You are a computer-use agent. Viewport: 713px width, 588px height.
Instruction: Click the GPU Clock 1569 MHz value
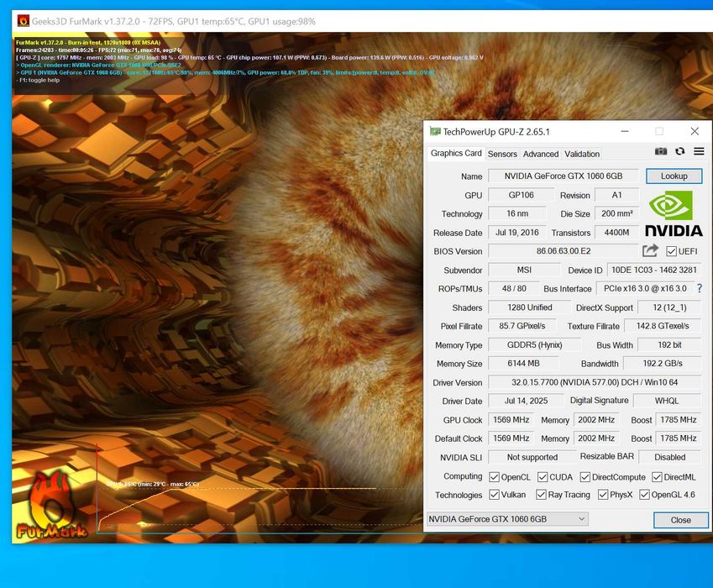pyautogui.click(x=511, y=420)
